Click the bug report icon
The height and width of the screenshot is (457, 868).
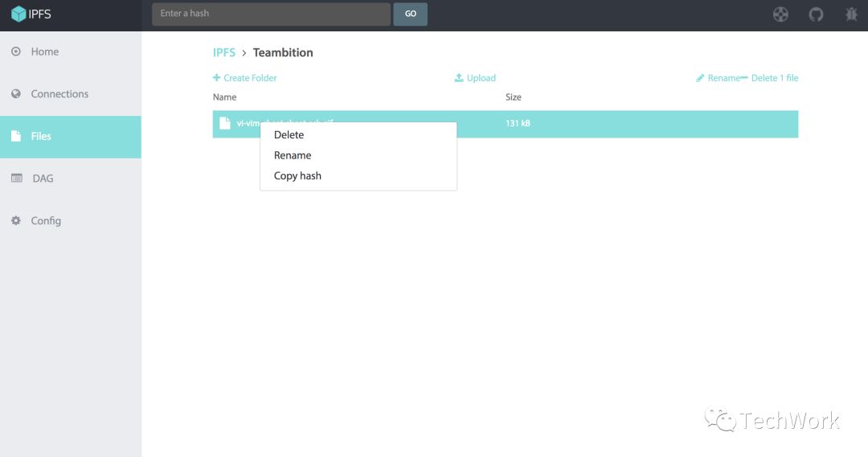(x=851, y=14)
